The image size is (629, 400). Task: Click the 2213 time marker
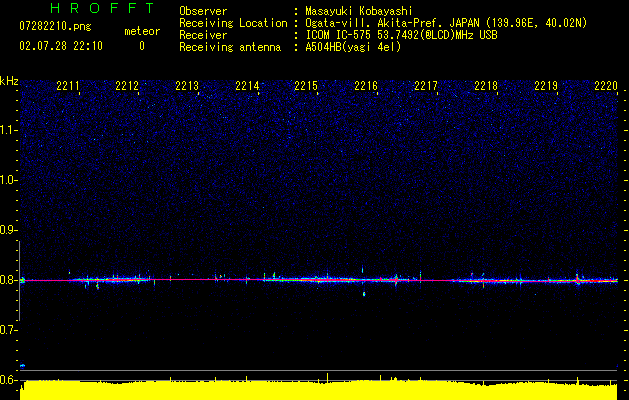(187, 86)
